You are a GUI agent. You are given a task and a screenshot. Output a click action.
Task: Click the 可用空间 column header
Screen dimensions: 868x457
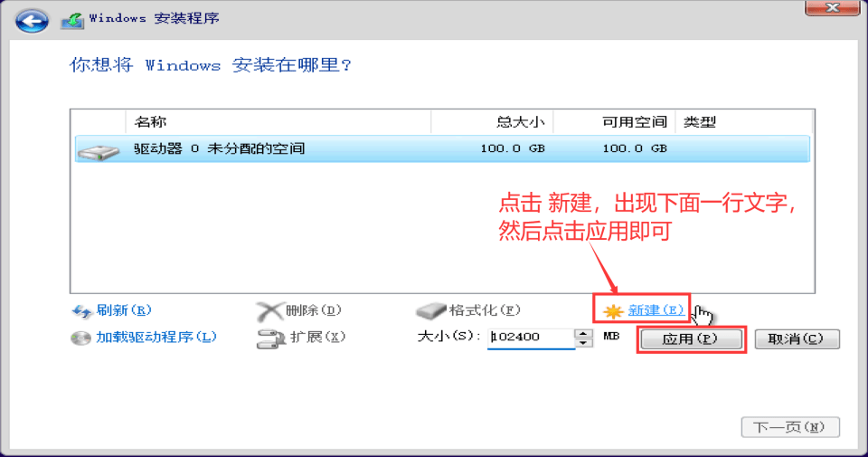tap(615, 122)
